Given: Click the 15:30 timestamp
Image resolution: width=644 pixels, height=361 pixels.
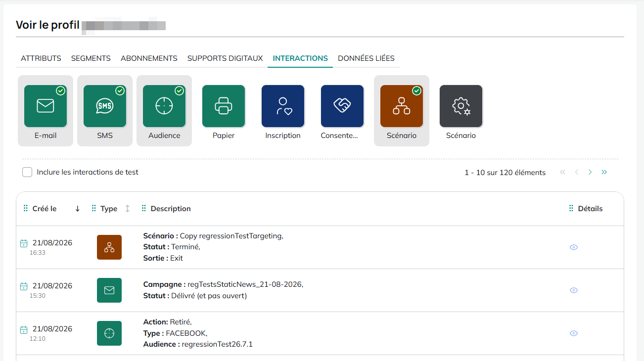Looking at the screenshot, I should click(x=38, y=295).
